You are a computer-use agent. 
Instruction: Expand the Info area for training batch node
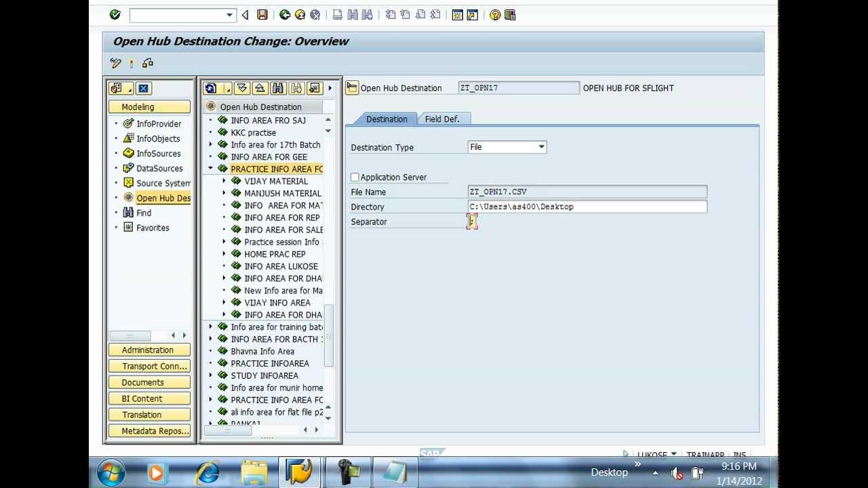[210, 327]
